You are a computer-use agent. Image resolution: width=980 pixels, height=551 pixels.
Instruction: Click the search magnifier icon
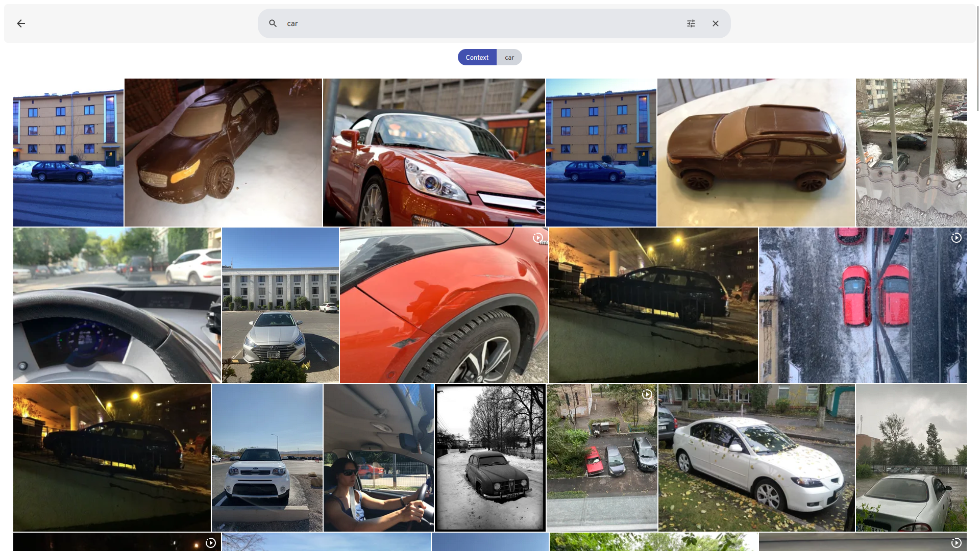pos(273,23)
